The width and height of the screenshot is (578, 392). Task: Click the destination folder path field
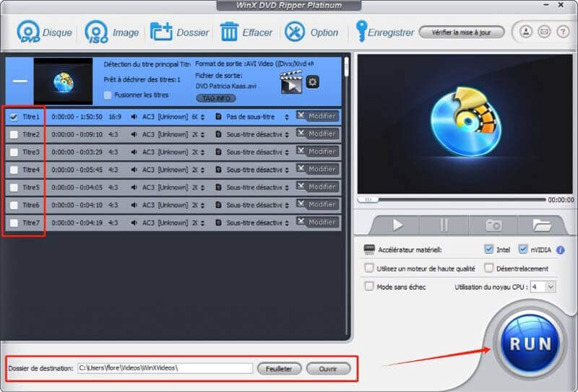[165, 368]
